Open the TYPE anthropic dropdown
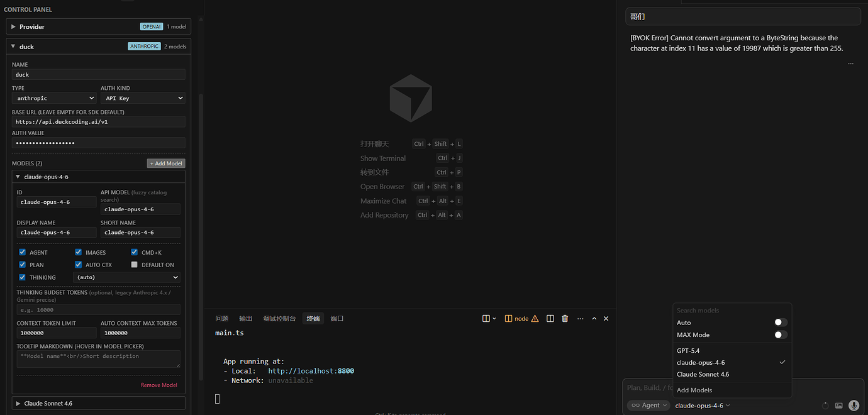The image size is (868, 415). (54, 98)
